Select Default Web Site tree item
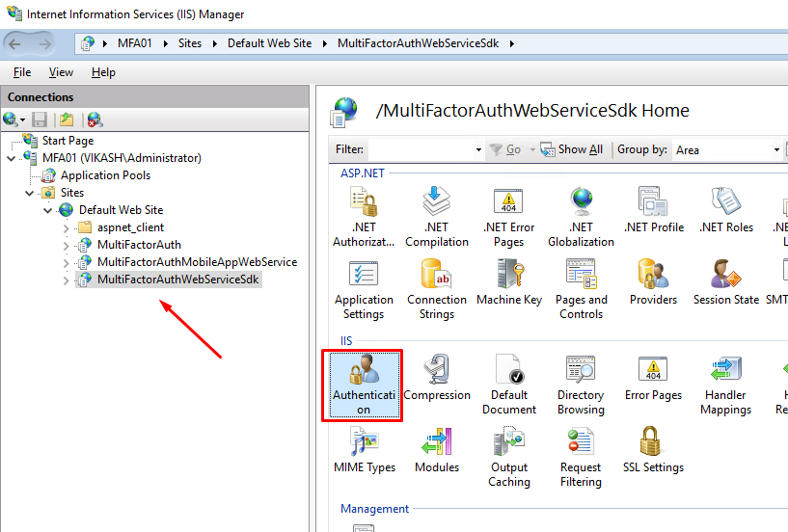This screenshot has height=532, width=788. (x=122, y=210)
